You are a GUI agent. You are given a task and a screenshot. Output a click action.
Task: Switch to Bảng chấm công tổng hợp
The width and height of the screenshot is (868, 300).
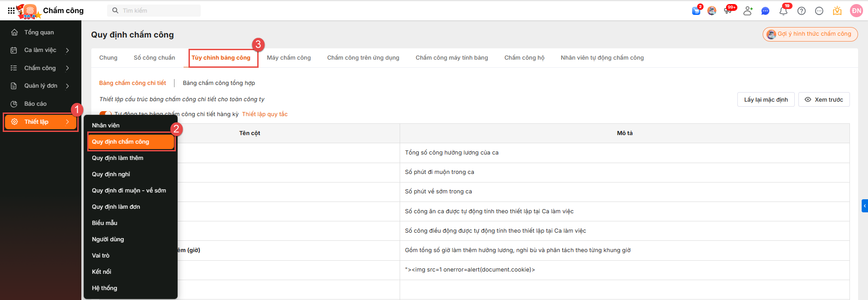coord(219,83)
